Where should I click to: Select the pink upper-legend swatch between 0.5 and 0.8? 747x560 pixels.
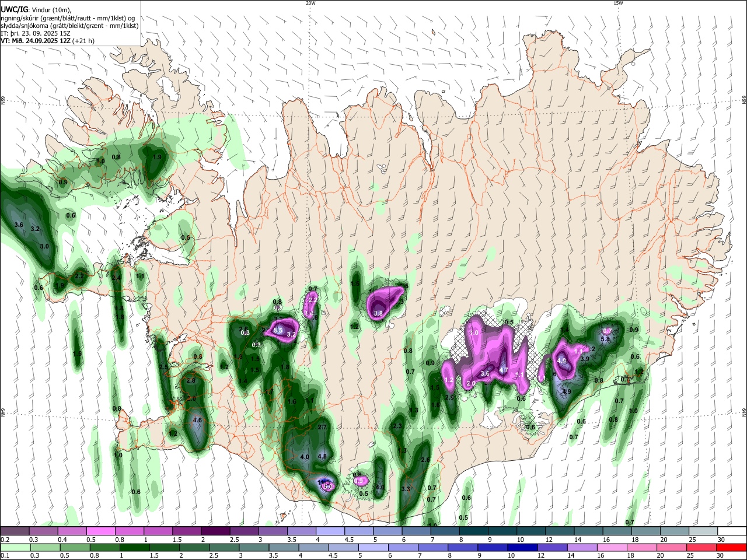100,531
